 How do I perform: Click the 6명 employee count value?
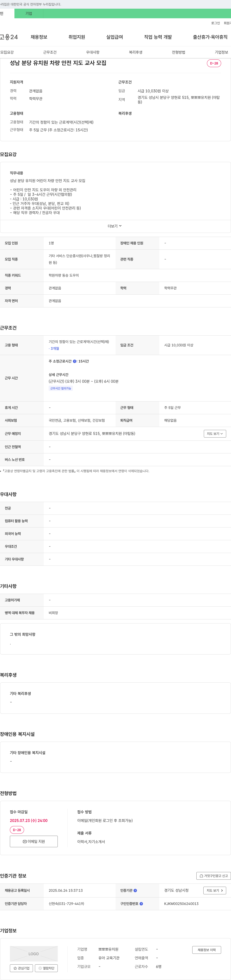tap(159, 967)
